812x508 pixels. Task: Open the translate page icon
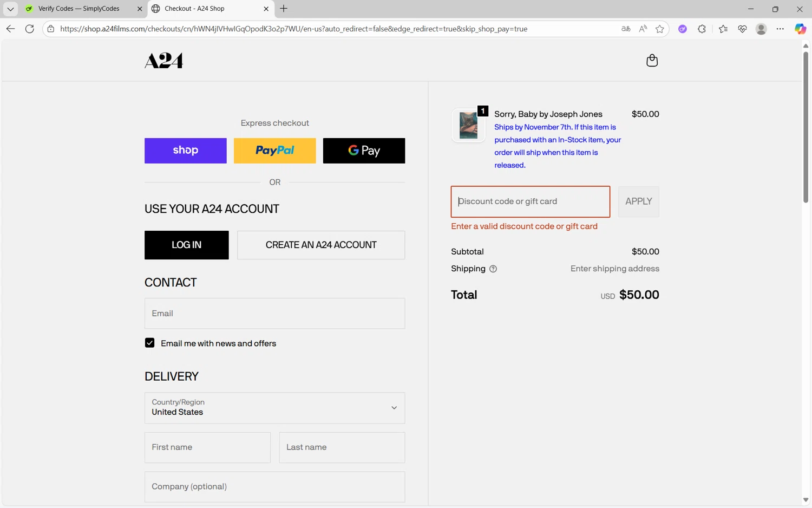[x=626, y=29]
